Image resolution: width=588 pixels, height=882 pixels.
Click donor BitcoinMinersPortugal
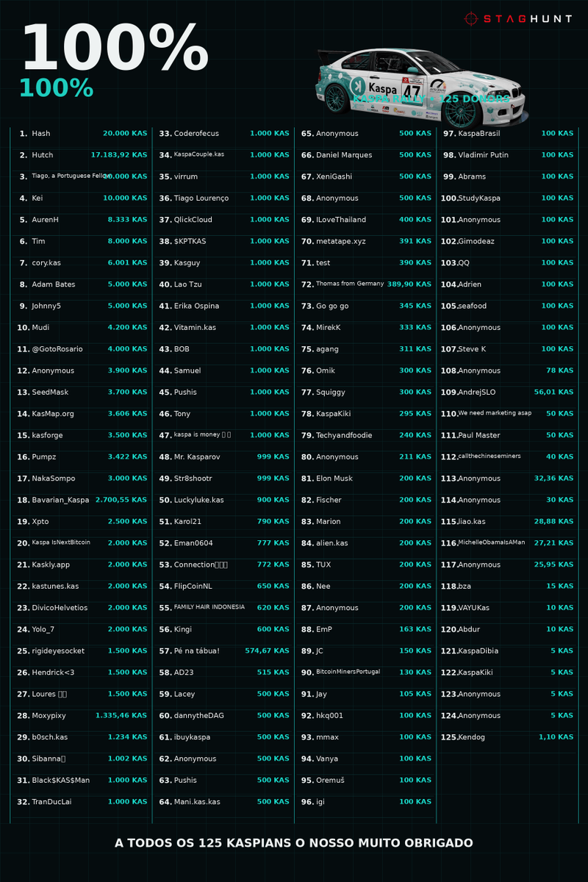click(x=348, y=673)
